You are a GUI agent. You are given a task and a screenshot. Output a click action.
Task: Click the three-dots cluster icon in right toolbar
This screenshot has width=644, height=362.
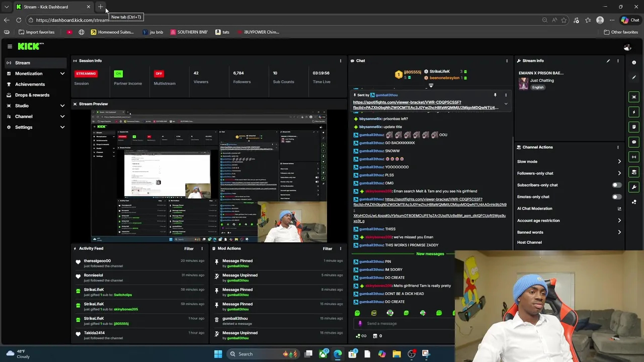pyautogui.click(x=634, y=202)
